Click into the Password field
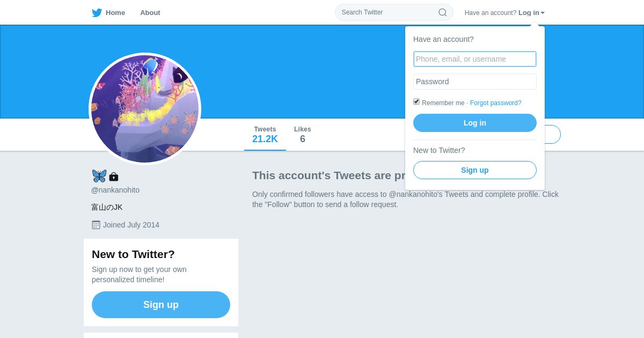 click(475, 82)
